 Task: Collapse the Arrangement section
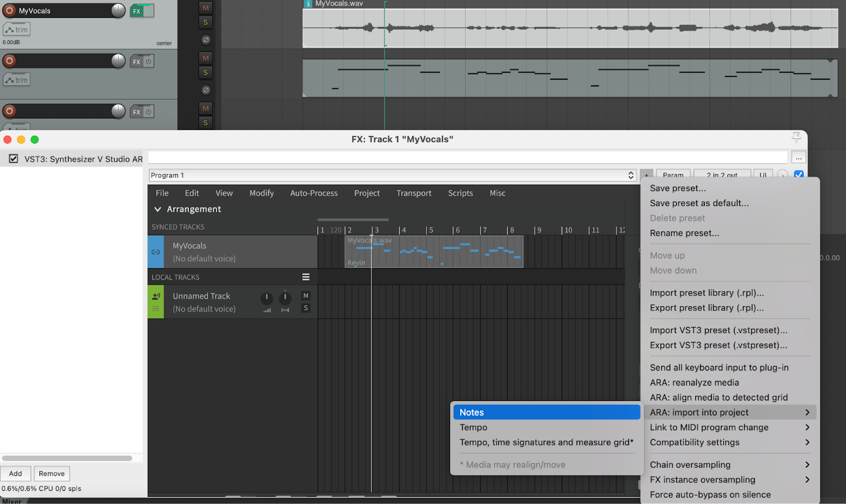158,209
